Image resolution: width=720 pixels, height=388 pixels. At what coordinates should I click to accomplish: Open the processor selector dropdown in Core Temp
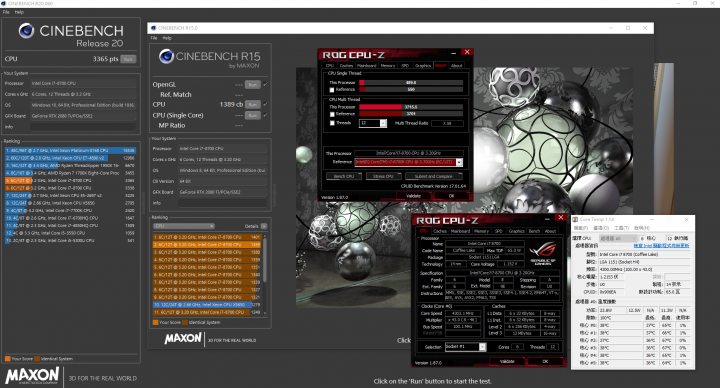(618, 238)
